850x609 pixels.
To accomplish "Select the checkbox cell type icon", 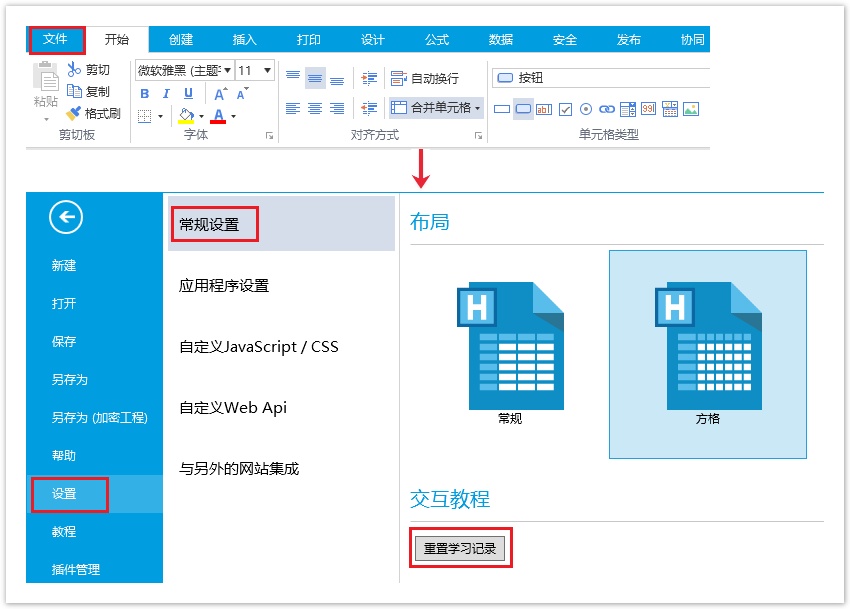I will 565,109.
